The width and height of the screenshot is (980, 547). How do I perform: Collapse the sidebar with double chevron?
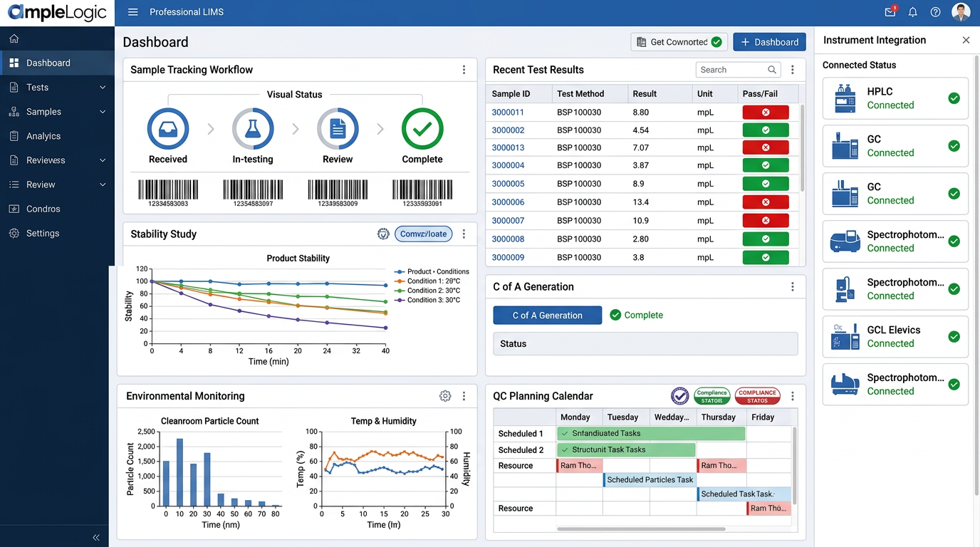coord(96,538)
